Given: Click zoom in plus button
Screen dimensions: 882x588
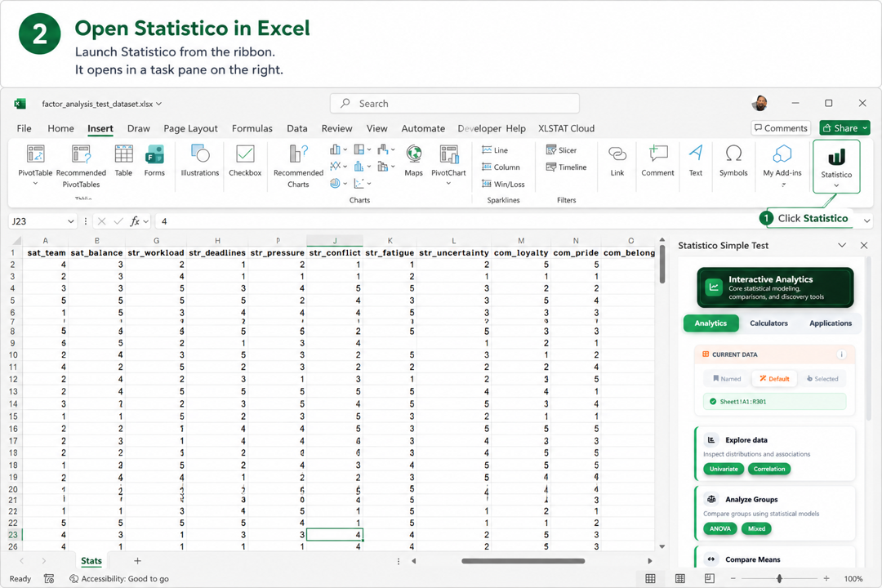Looking at the screenshot, I should click(x=826, y=578).
